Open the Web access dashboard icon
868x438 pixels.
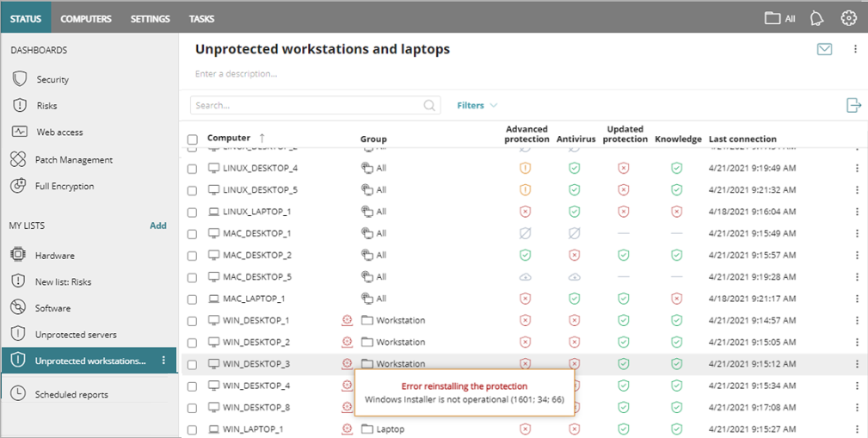[20, 132]
